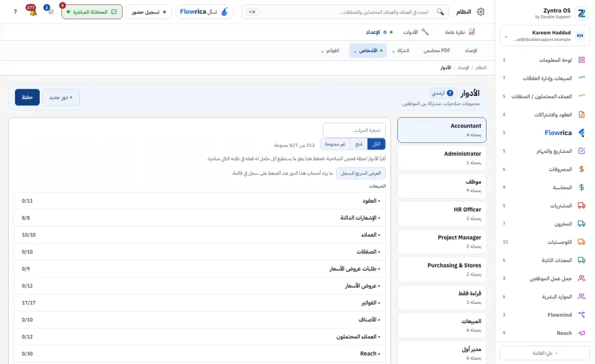Select the مُنح filter segment
The image size is (595, 364).
[359, 144]
